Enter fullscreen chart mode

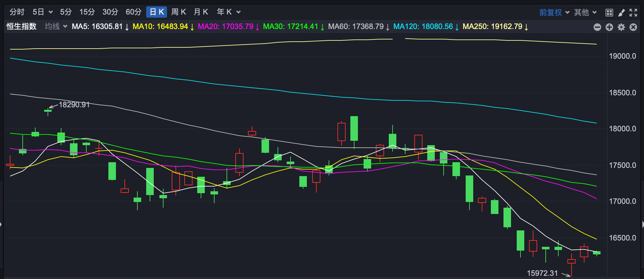click(x=633, y=13)
